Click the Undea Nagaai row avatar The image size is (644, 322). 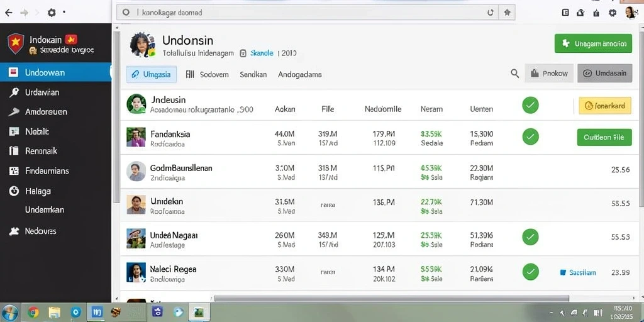point(136,238)
